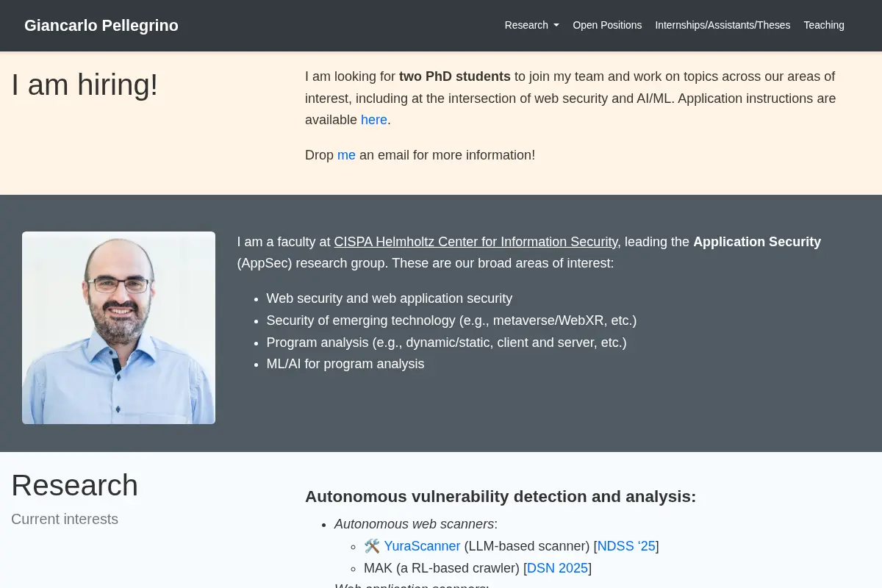Select the Teaching nav link
The height and width of the screenshot is (588, 882).
click(824, 25)
